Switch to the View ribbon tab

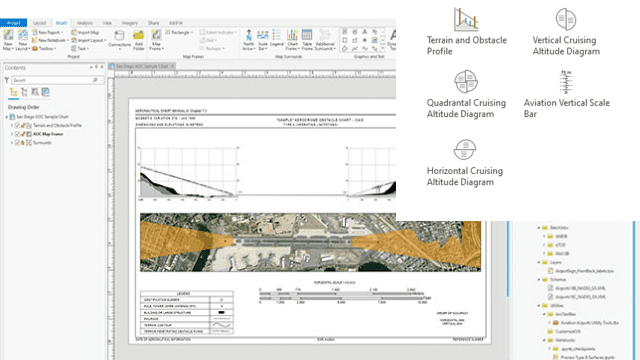(107, 23)
